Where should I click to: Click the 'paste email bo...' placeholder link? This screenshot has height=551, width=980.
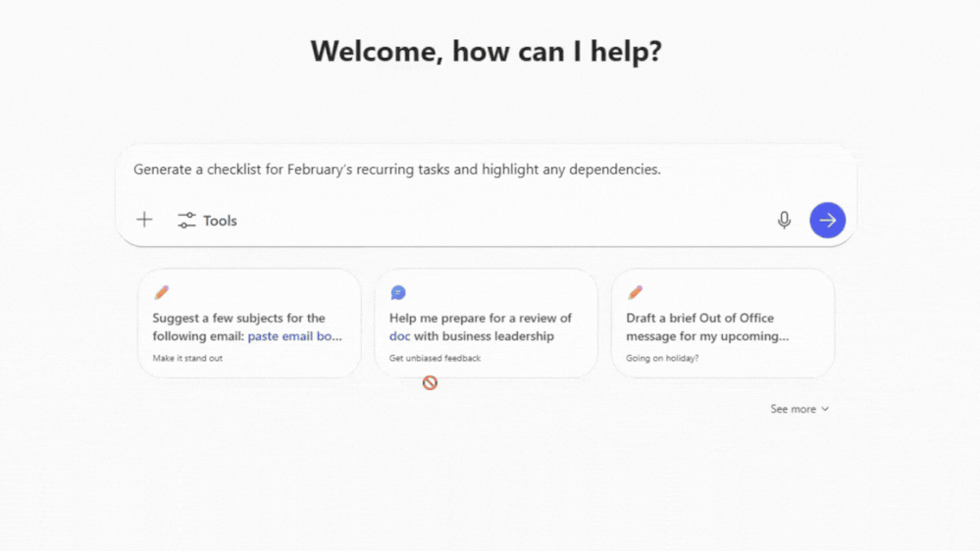294,336
